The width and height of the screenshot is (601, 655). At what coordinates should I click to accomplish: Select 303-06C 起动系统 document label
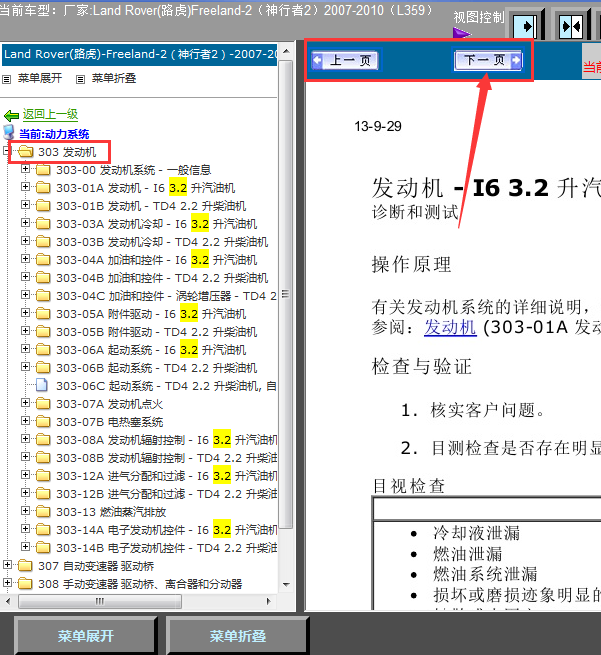(166, 386)
